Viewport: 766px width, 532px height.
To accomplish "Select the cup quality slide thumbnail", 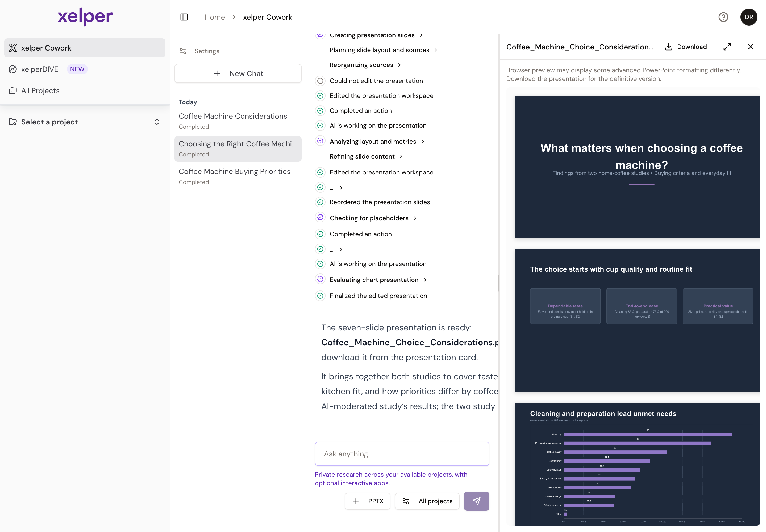I will [637, 320].
